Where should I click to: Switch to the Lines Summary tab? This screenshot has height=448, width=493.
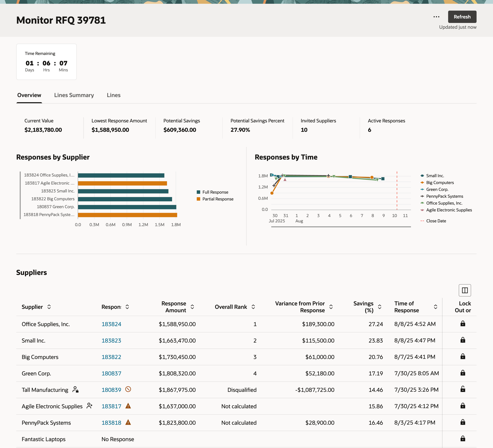point(74,95)
